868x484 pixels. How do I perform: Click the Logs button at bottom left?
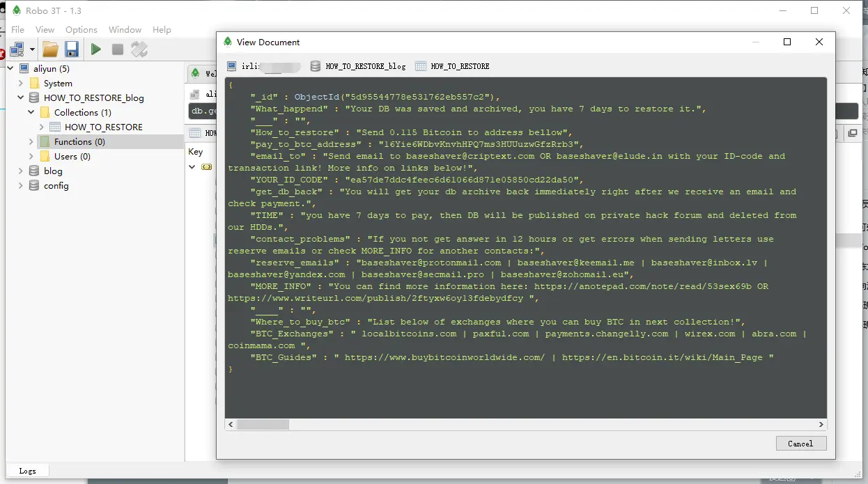coord(28,471)
